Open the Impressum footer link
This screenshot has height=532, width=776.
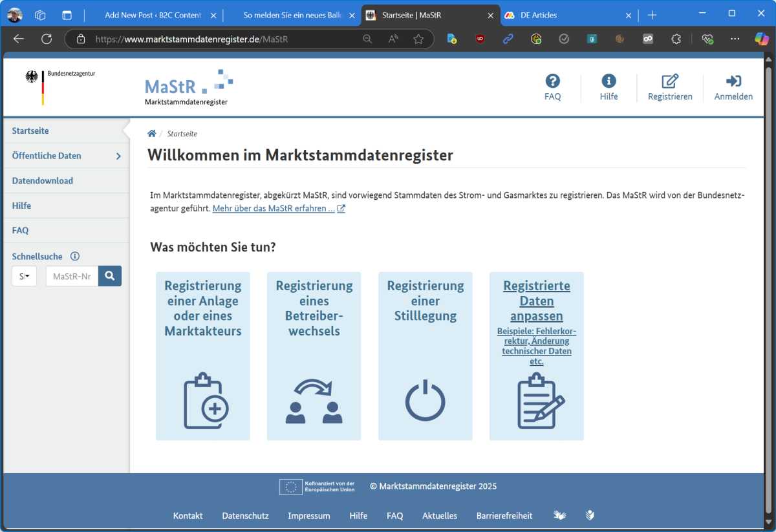point(308,516)
